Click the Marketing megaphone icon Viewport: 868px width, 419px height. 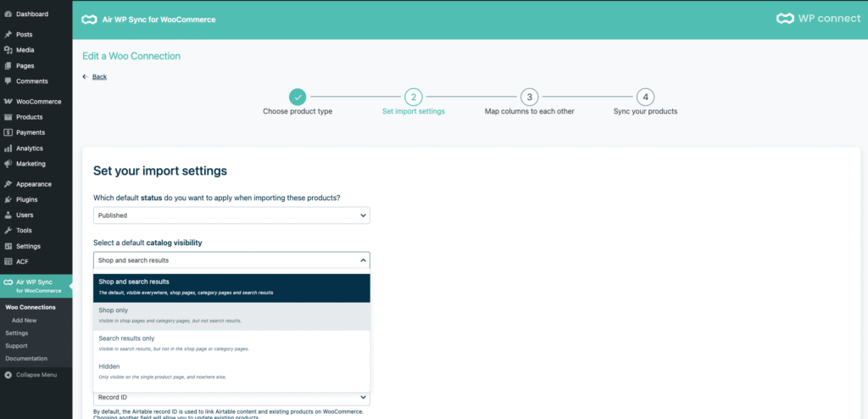pos(8,164)
